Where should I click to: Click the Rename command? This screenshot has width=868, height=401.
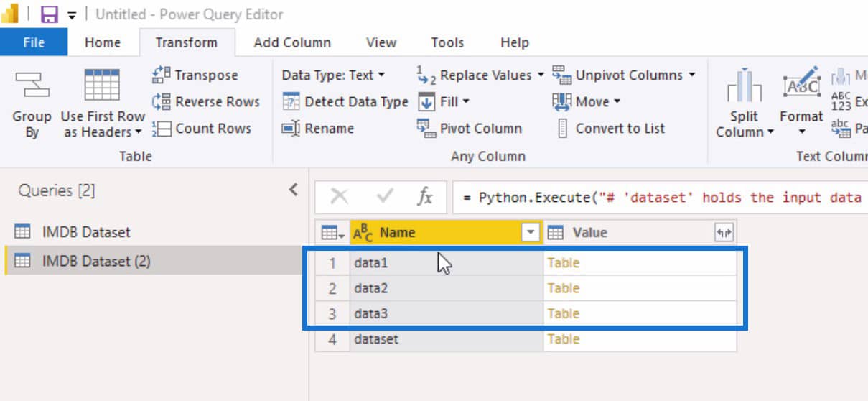[x=317, y=129]
